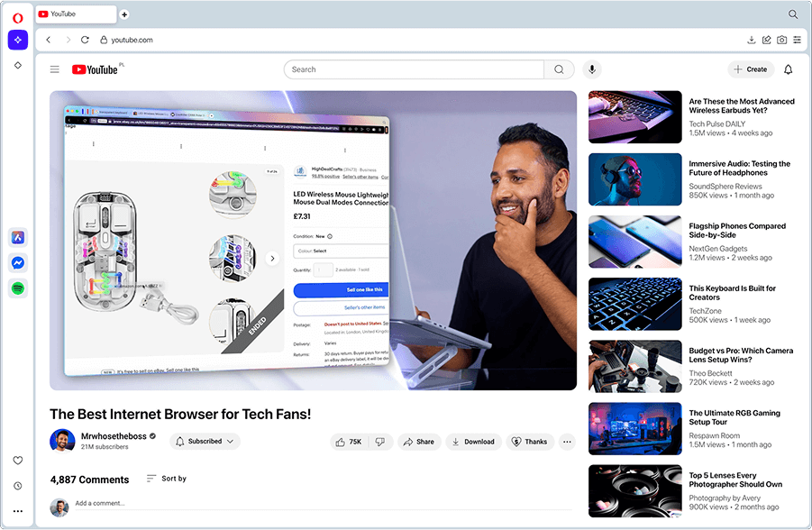
Task: Go forward with the forward arrow
Action: point(68,40)
